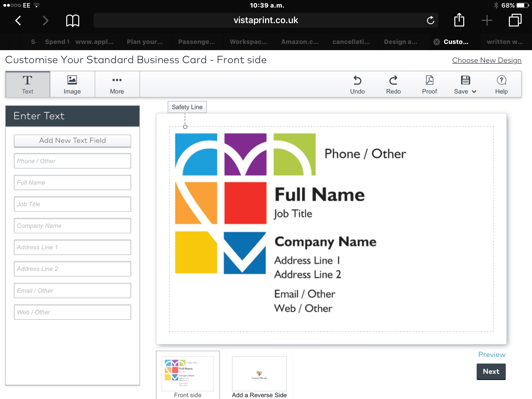The image size is (532, 399).
Task: Open Safari bookmarks icon
Action: click(x=72, y=21)
